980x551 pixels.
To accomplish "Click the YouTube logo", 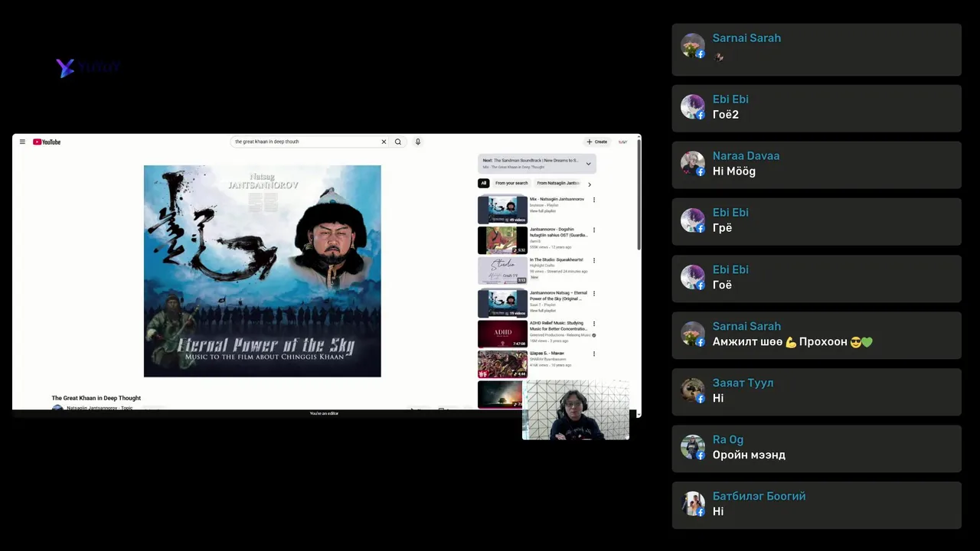I will click(x=47, y=142).
